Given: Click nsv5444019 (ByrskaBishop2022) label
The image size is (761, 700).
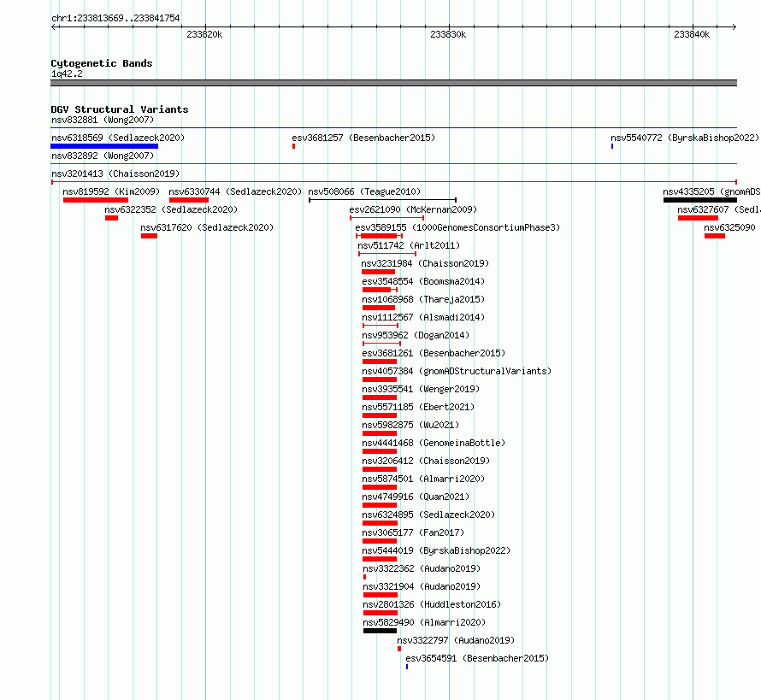Looking at the screenshot, I should [436, 550].
